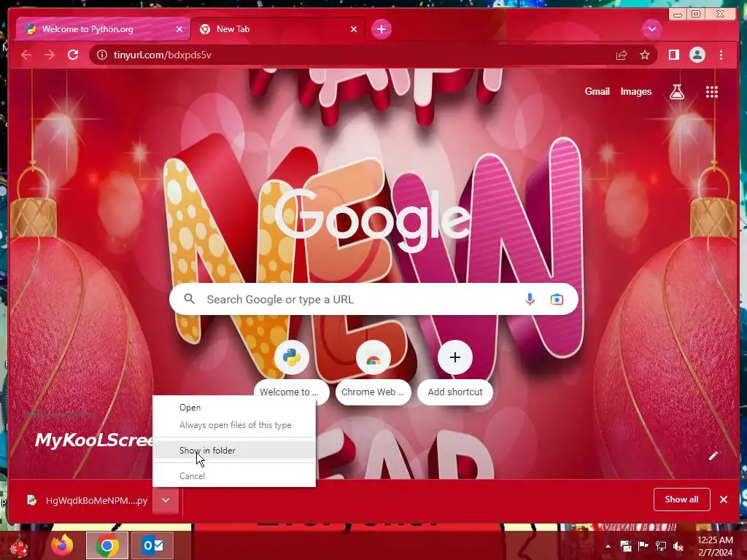Click the Chrome taskbar icon
Viewport: 747px width, 560px height.
(x=107, y=545)
